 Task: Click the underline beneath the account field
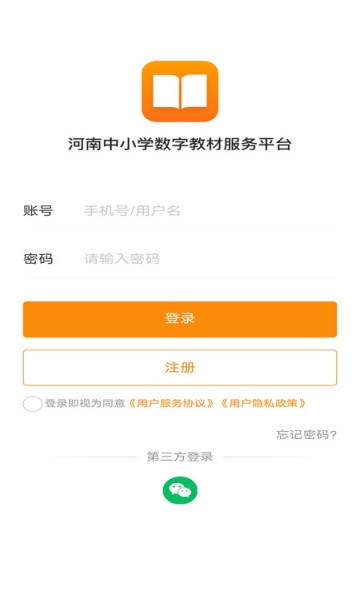[180, 229]
